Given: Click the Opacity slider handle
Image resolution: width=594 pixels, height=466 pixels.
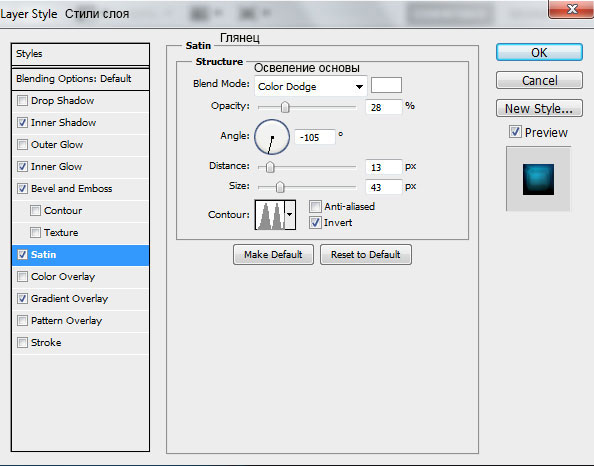Looking at the screenshot, I should [285, 107].
